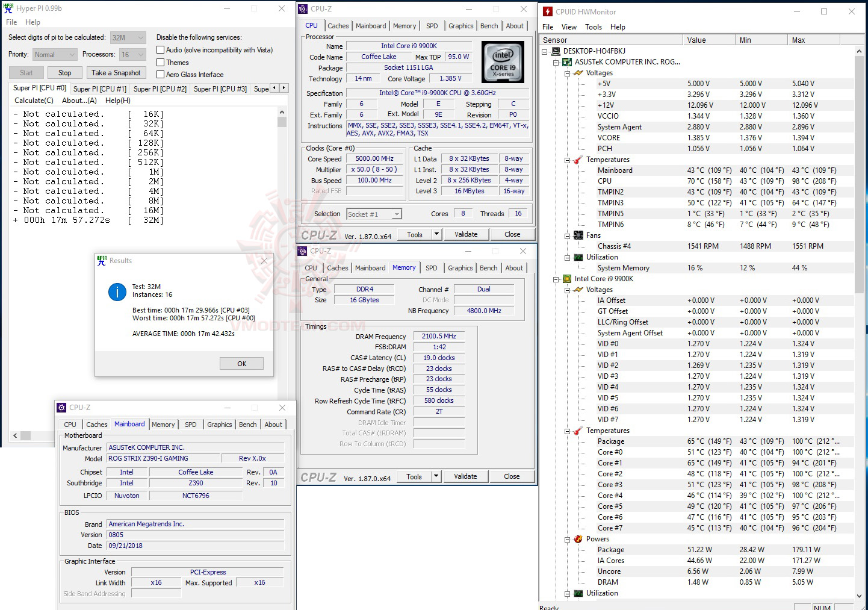Click the Intel Core i9 9900K processor icon in HWMonitor
The height and width of the screenshot is (610, 868).
coord(567,279)
